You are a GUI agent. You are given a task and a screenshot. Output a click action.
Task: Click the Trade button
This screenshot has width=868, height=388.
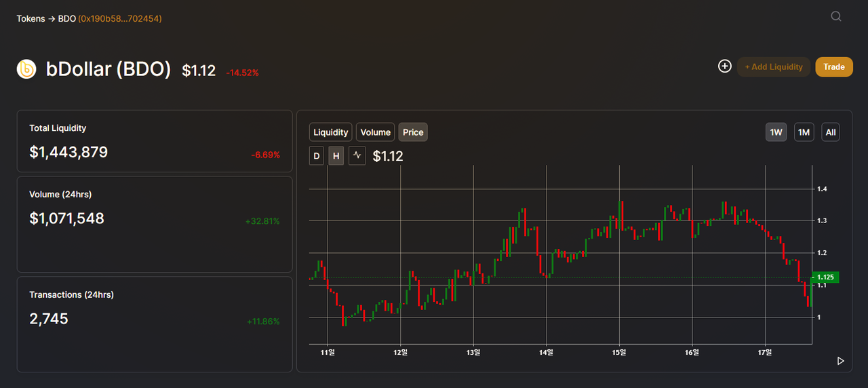click(x=834, y=66)
